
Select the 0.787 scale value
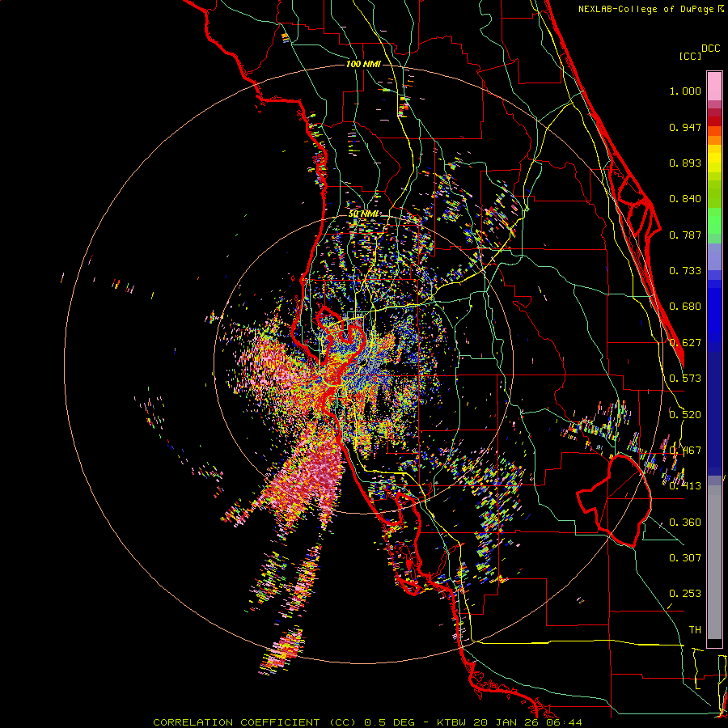pyautogui.click(x=685, y=235)
